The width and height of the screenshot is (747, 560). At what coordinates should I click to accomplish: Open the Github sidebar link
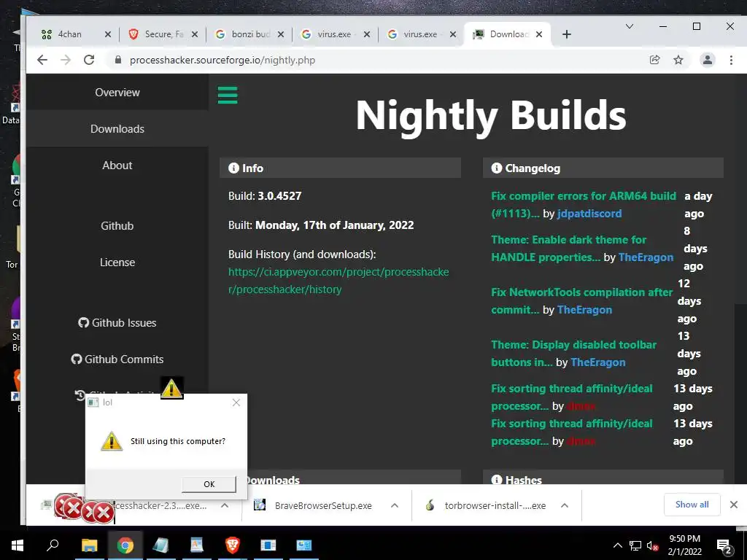pyautogui.click(x=117, y=226)
